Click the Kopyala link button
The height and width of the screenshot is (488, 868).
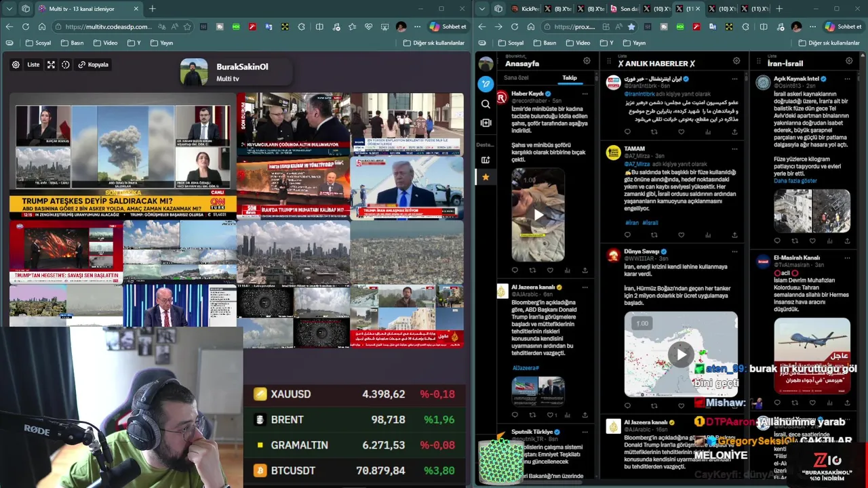[94, 64]
